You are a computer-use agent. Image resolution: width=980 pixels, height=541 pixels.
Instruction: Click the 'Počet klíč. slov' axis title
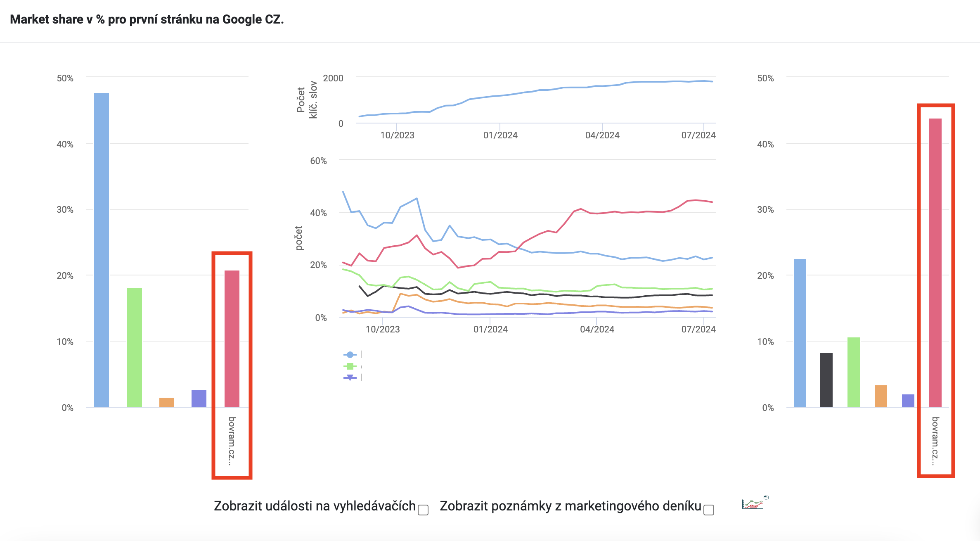[307, 100]
